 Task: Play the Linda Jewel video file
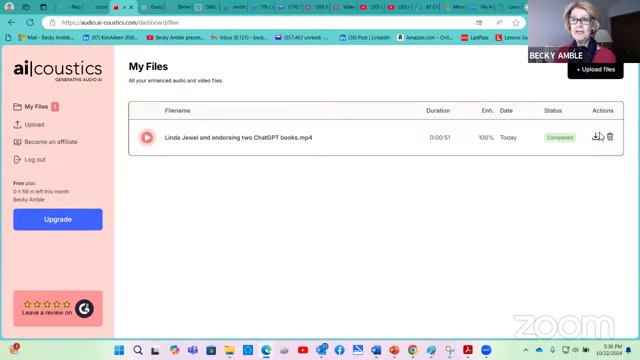[x=147, y=138]
